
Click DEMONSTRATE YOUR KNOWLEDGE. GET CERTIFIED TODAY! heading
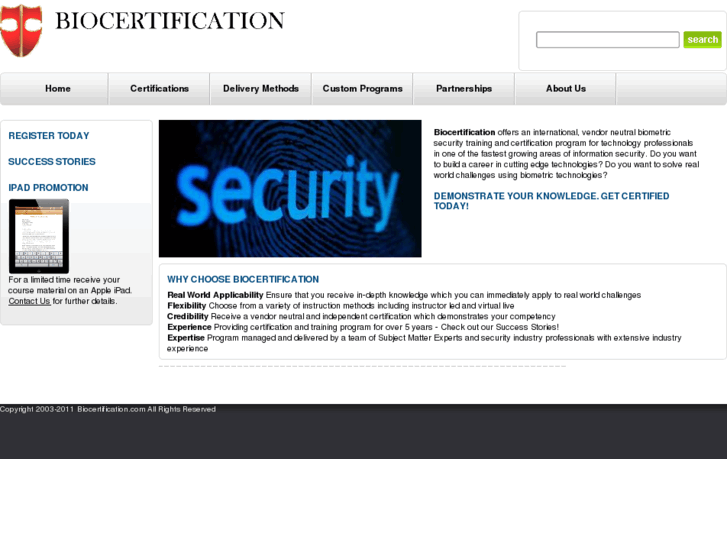tap(551, 201)
